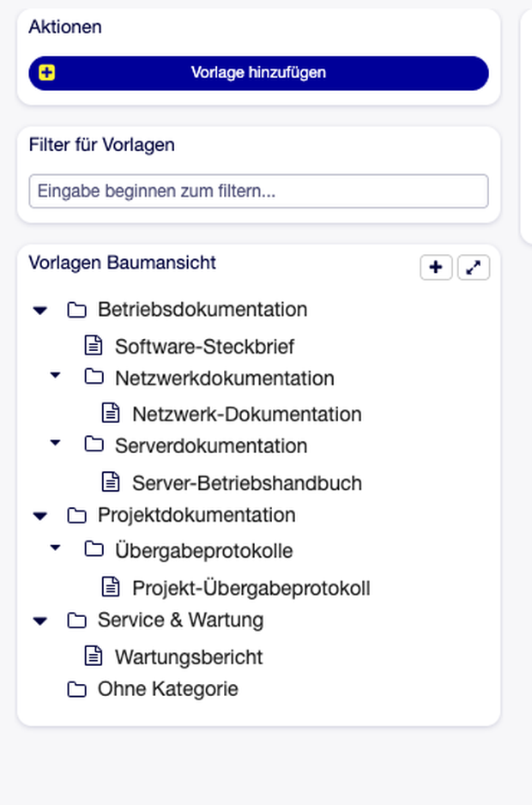The image size is (532, 805).
Task: Click the Server-Betriebshandbuch document icon
Action: [x=111, y=482]
